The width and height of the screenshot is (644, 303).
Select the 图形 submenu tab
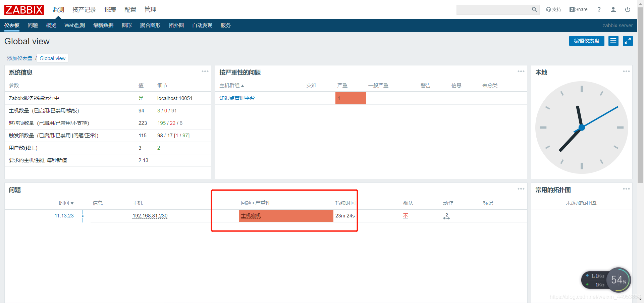(127, 26)
